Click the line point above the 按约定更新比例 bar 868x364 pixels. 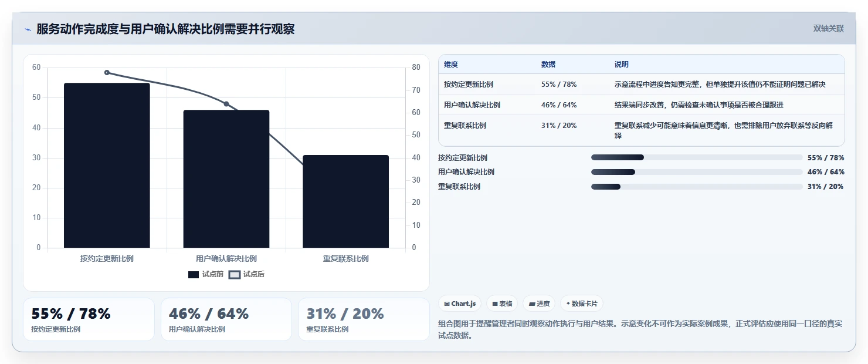(x=107, y=72)
